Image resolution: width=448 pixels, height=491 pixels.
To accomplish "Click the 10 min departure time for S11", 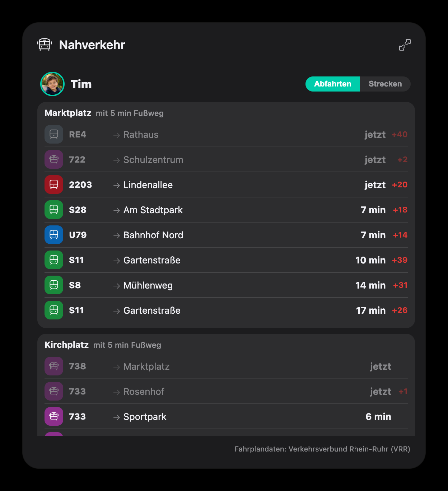I will 370,260.
